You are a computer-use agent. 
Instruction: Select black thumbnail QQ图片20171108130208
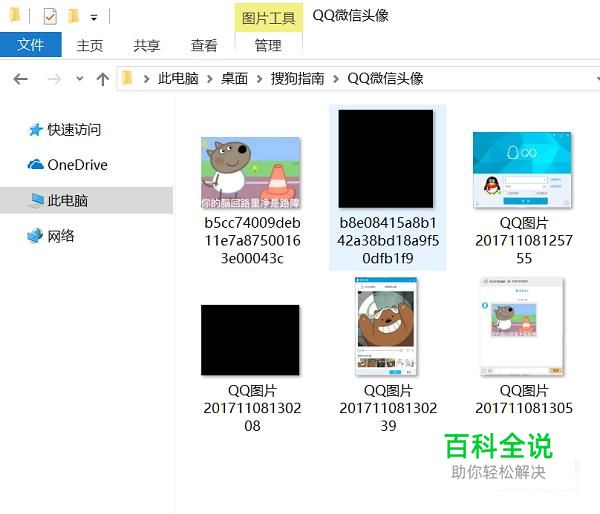[x=250, y=340]
